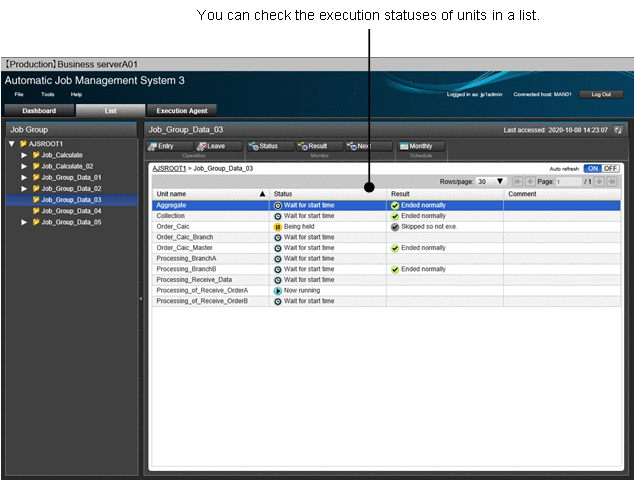Turn Auto refresh OFF
The width and height of the screenshot is (635, 481).
[x=610, y=168]
